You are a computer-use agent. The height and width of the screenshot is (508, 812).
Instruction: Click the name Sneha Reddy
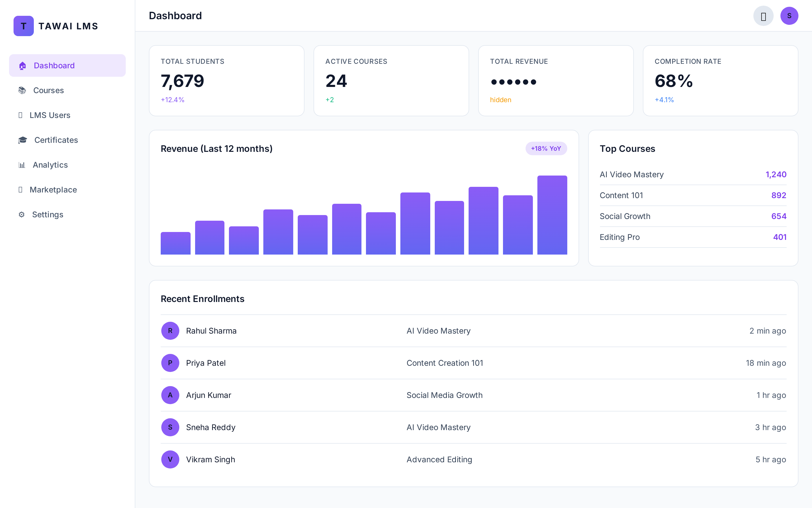tap(211, 427)
